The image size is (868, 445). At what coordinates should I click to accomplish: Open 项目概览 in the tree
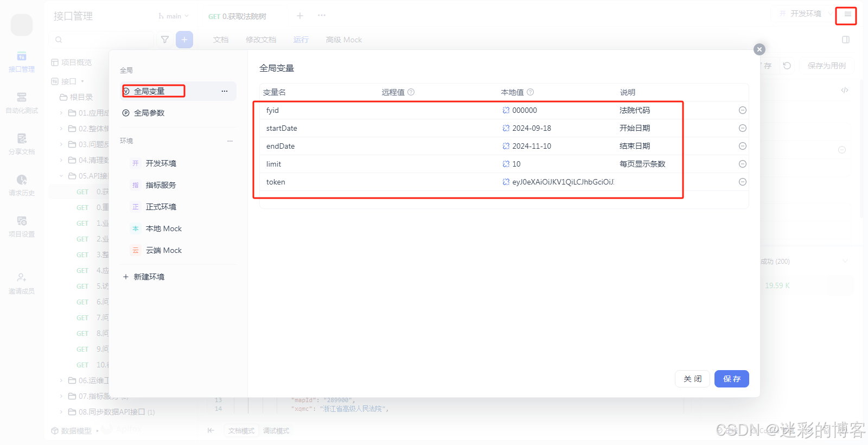(x=72, y=62)
